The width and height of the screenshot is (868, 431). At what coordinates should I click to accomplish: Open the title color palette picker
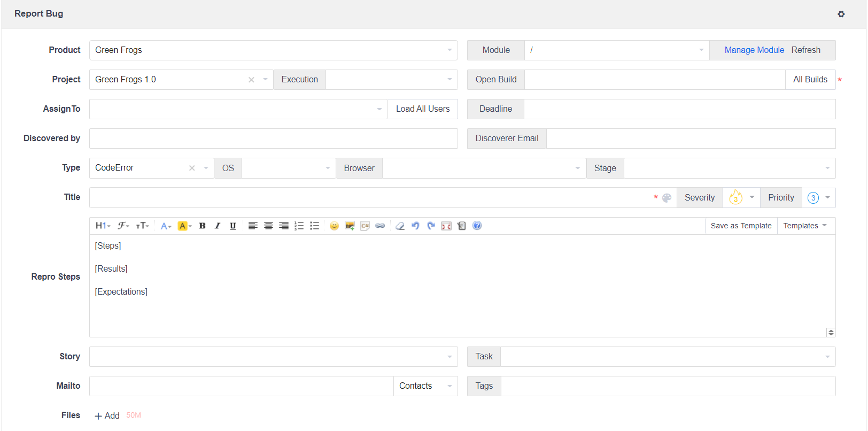(666, 198)
